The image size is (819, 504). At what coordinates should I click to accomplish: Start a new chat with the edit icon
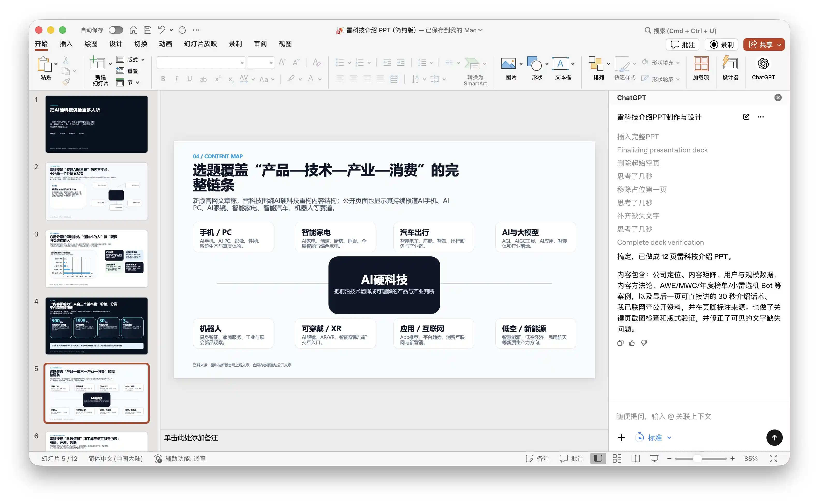tap(746, 117)
